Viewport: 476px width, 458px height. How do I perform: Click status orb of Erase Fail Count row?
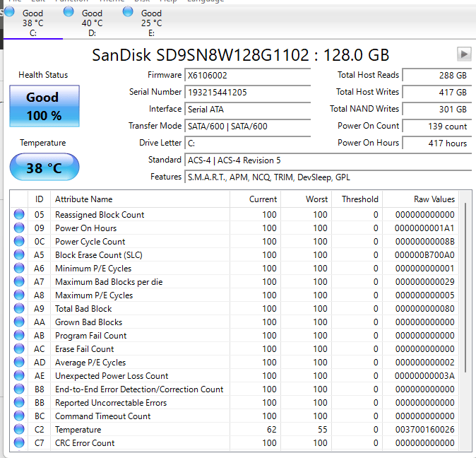(19, 348)
